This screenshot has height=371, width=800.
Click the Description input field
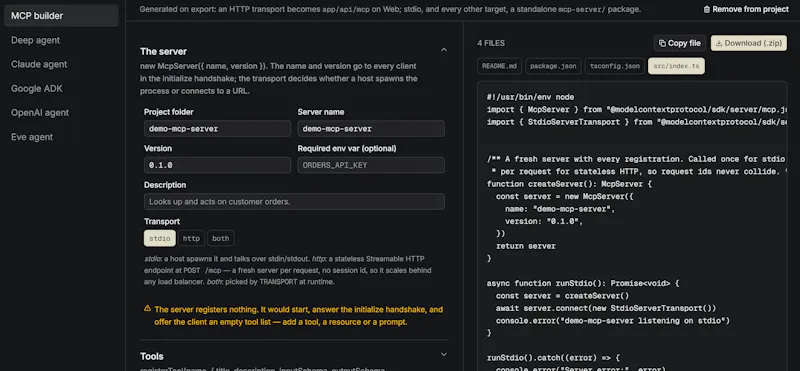pos(294,202)
